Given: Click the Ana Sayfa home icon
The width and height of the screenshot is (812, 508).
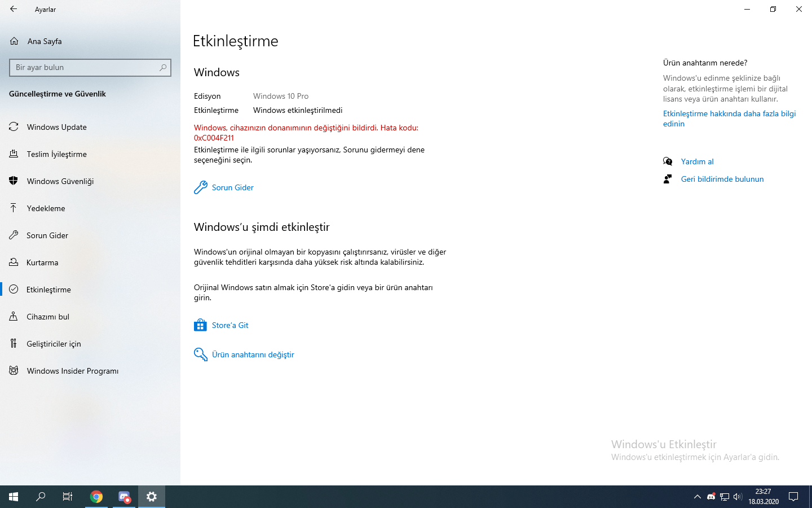Looking at the screenshot, I should pos(14,41).
